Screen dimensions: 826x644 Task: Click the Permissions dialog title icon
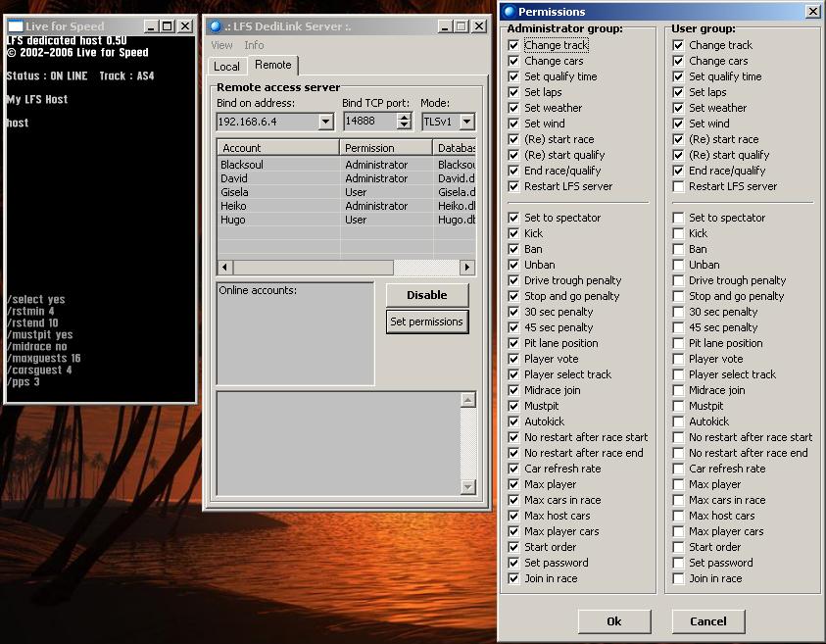coord(509,11)
